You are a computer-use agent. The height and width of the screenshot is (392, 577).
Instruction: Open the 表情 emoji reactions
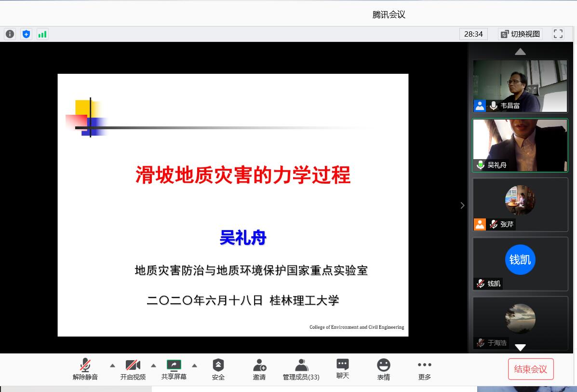(x=384, y=369)
